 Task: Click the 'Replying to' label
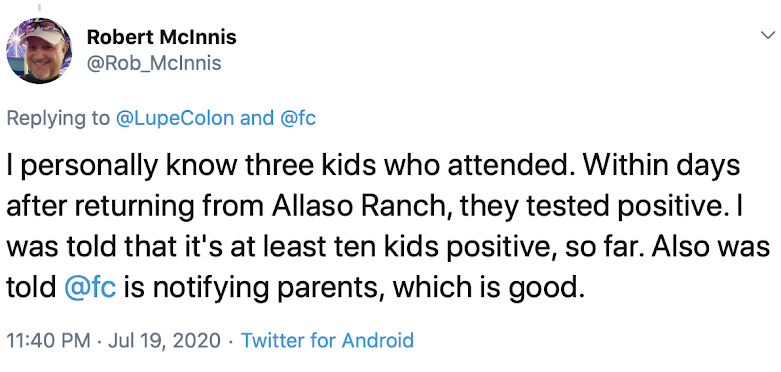(58, 119)
